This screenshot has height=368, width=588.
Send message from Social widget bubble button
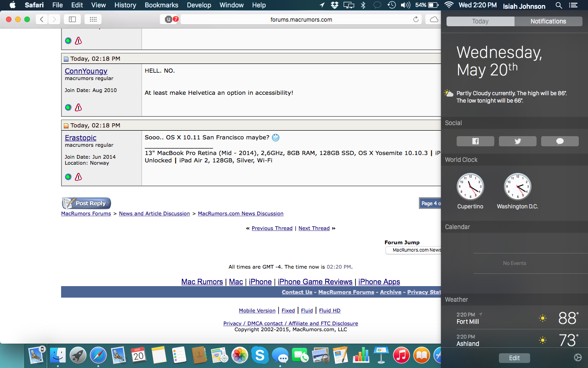[560, 141]
